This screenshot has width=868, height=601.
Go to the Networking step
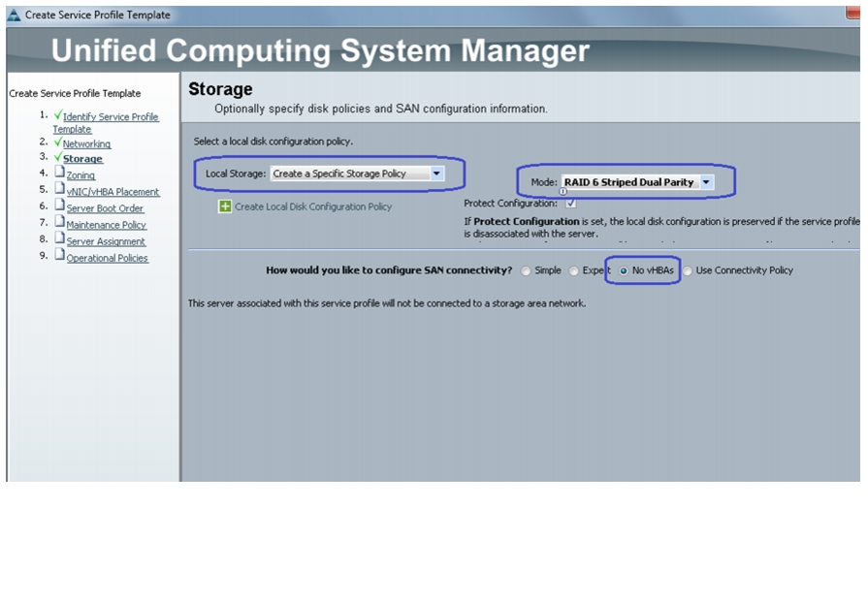click(x=87, y=143)
